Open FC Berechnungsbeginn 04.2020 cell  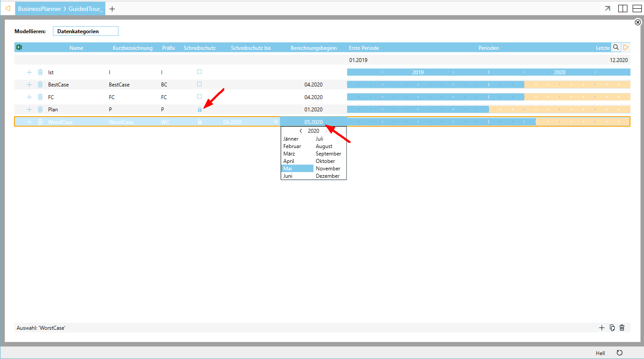[313, 97]
